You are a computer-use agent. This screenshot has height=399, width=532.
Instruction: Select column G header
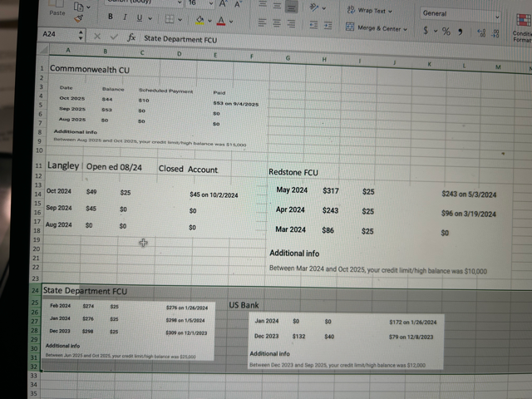point(288,58)
